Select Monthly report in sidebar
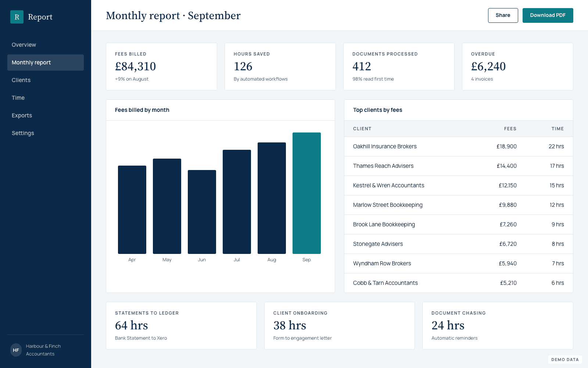This screenshot has height=368, width=588. point(46,63)
